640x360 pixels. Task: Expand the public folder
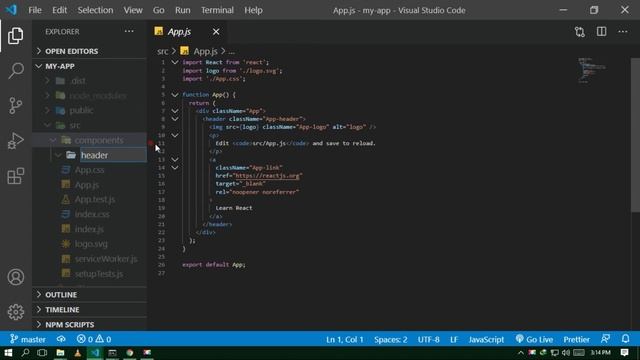pyautogui.click(x=90, y=110)
